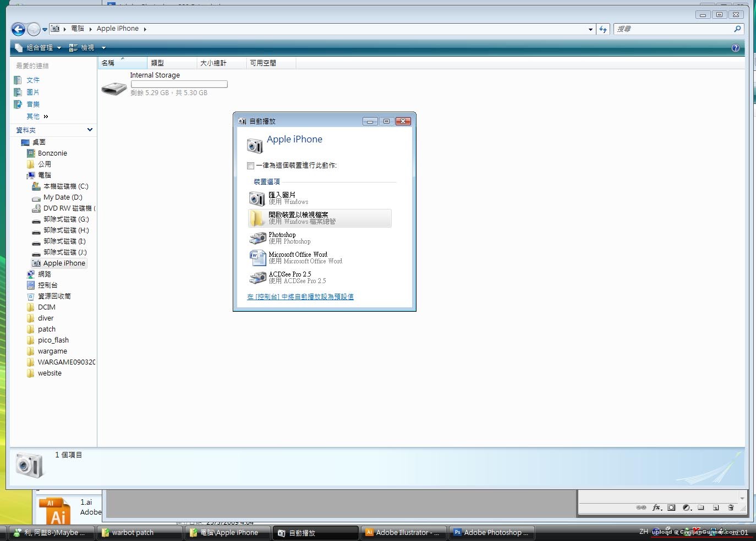Select Microsoft Office Word autoplay option
This screenshot has height=541, width=756.
(x=298, y=258)
